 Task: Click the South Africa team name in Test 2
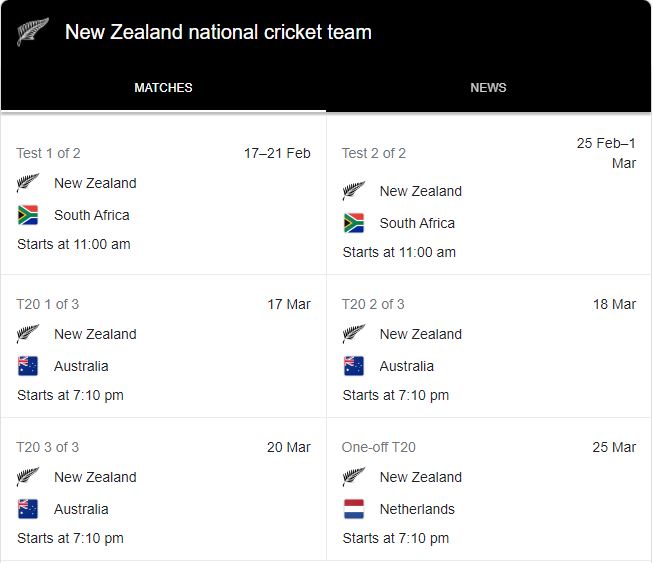point(417,223)
